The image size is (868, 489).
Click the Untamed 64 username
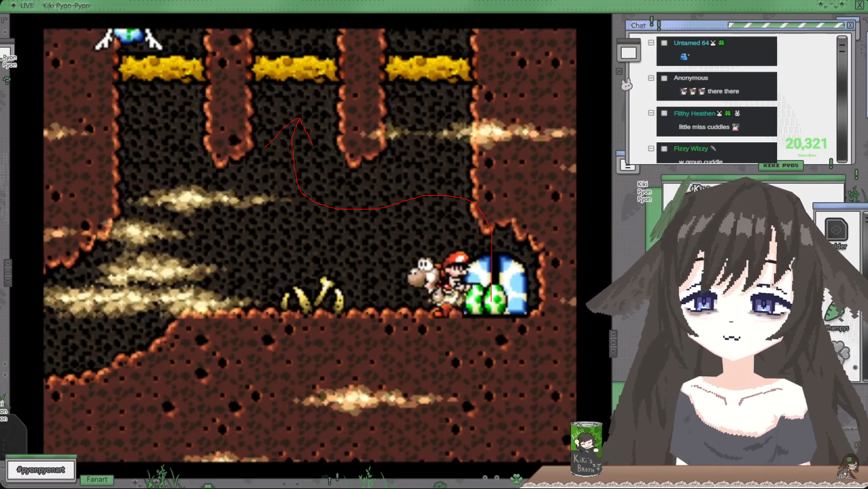coord(691,43)
